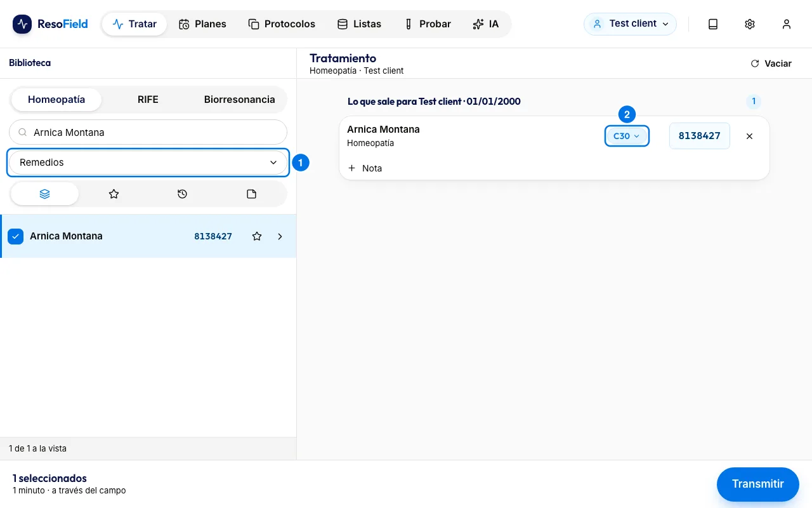Remove Arnica Montana from treatment with X
This screenshot has width=812, height=508.
(749, 136)
